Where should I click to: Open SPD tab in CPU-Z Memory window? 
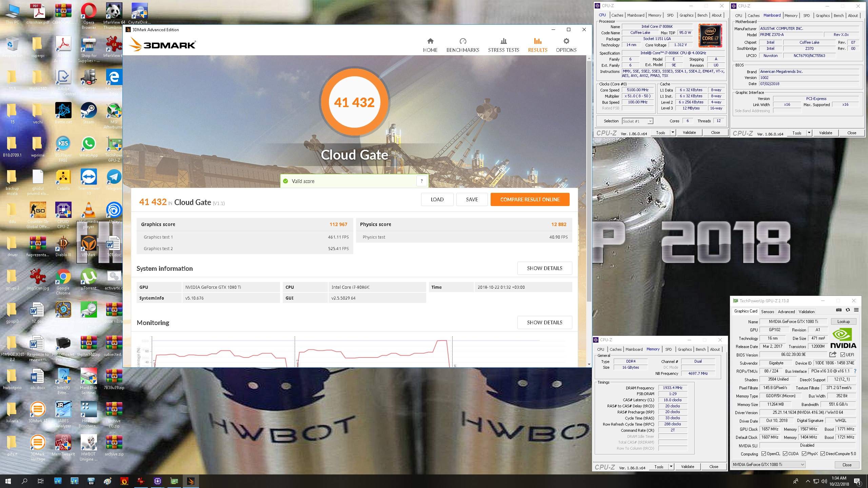pos(668,349)
